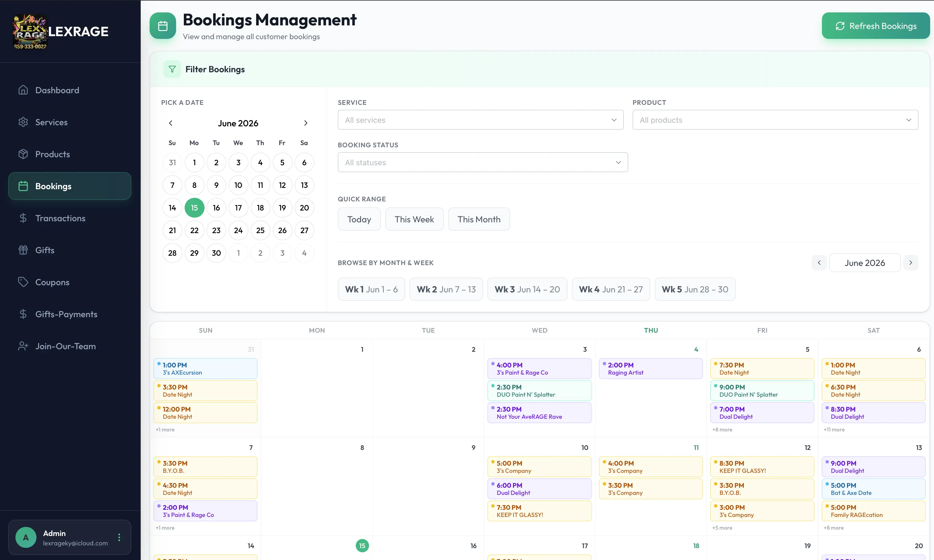
Task: Open the Services menu item
Action: pos(70,122)
